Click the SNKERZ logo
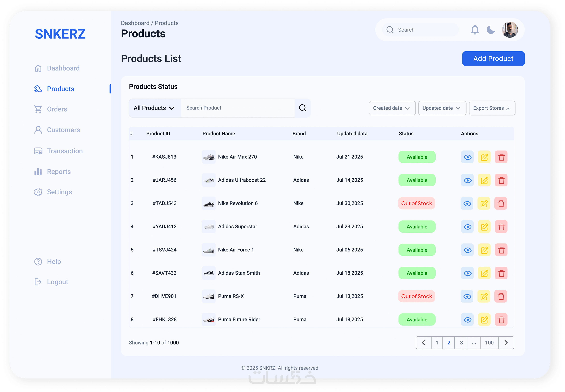 tap(60, 34)
